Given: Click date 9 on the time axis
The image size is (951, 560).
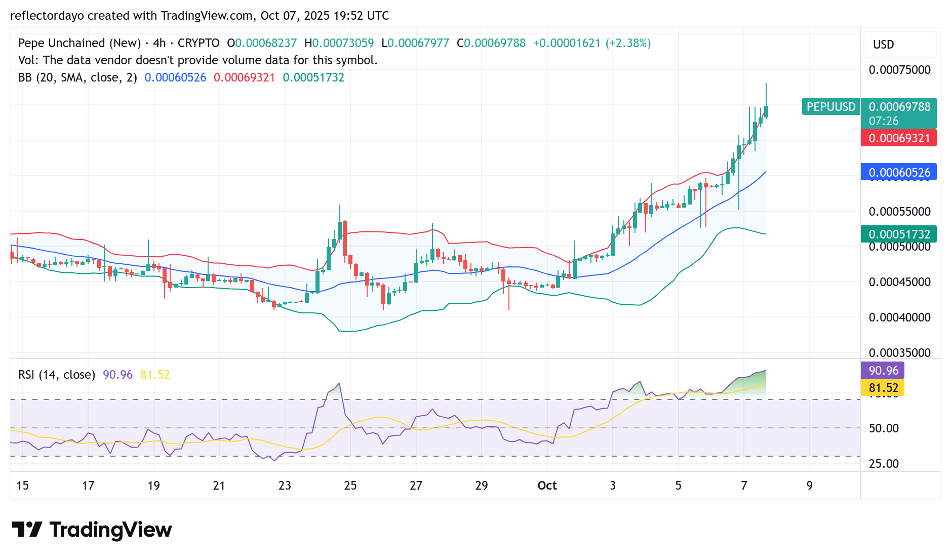Looking at the screenshot, I should [x=810, y=486].
